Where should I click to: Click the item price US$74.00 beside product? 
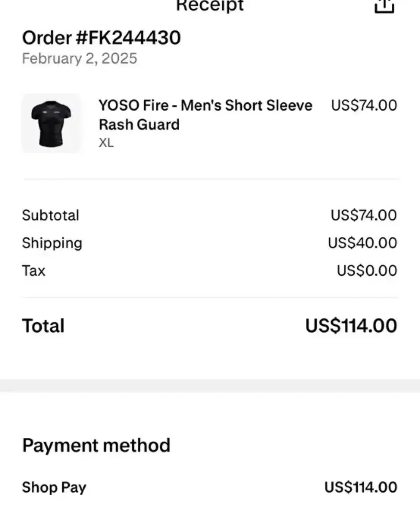tap(364, 105)
